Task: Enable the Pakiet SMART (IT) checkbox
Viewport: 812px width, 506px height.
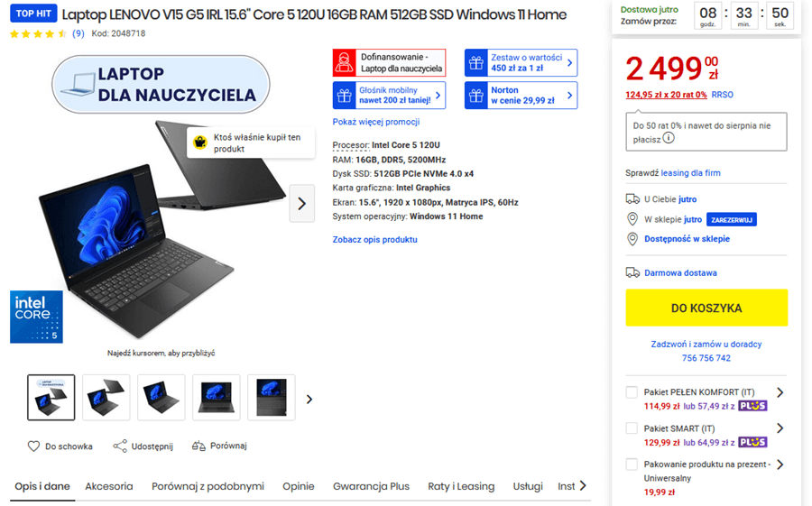Action: (x=632, y=428)
